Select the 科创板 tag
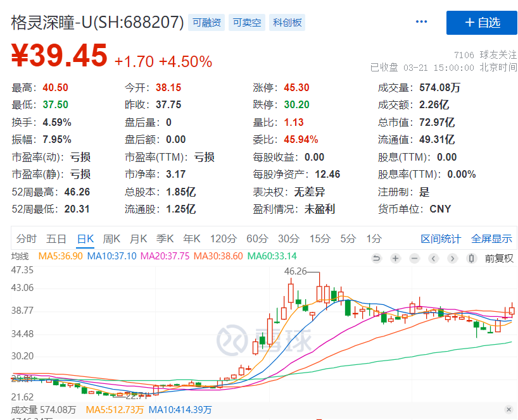 [287, 22]
